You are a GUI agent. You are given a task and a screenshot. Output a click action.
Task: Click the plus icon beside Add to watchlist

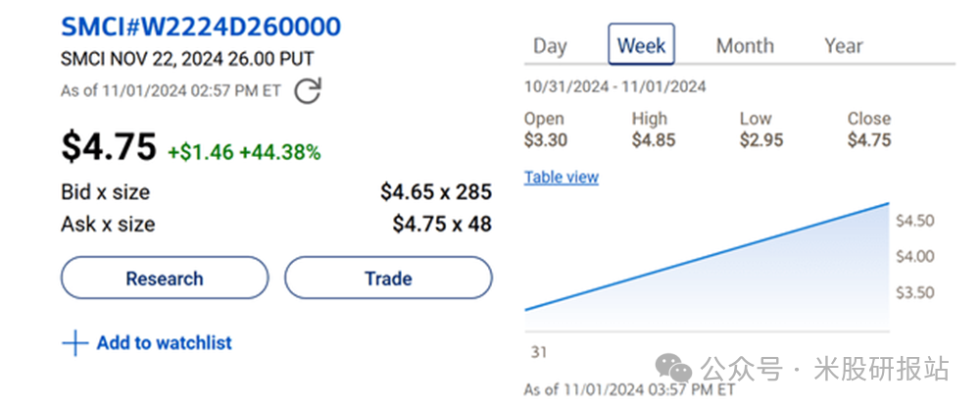point(74,343)
